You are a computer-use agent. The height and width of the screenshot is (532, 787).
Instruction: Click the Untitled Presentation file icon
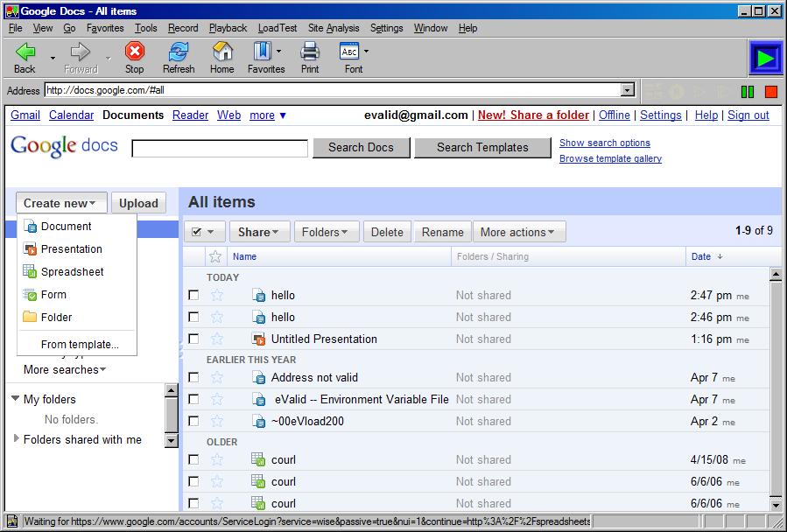[x=258, y=339]
